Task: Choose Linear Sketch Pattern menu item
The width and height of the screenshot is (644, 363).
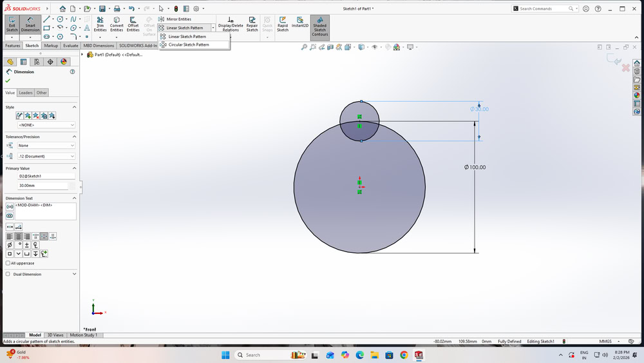Action: [194, 37]
